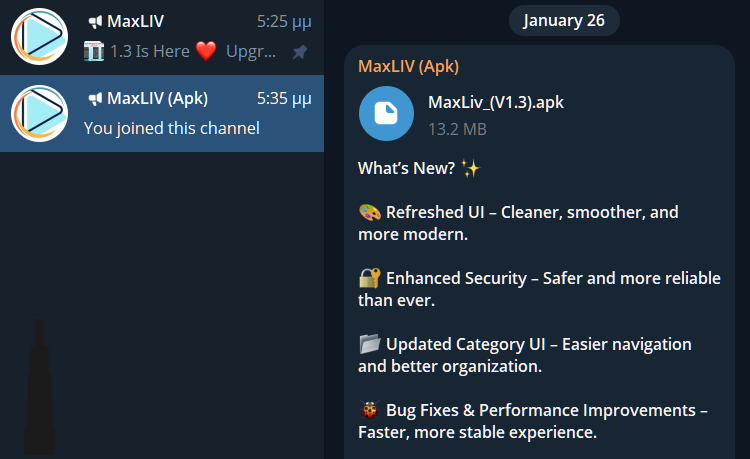Click the 13.2 MB file size label
Screen dimensions: 750x459
[457, 129]
